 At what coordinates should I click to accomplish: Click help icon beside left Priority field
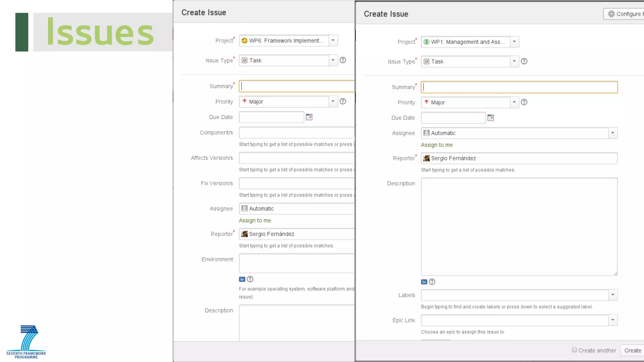pos(343,101)
